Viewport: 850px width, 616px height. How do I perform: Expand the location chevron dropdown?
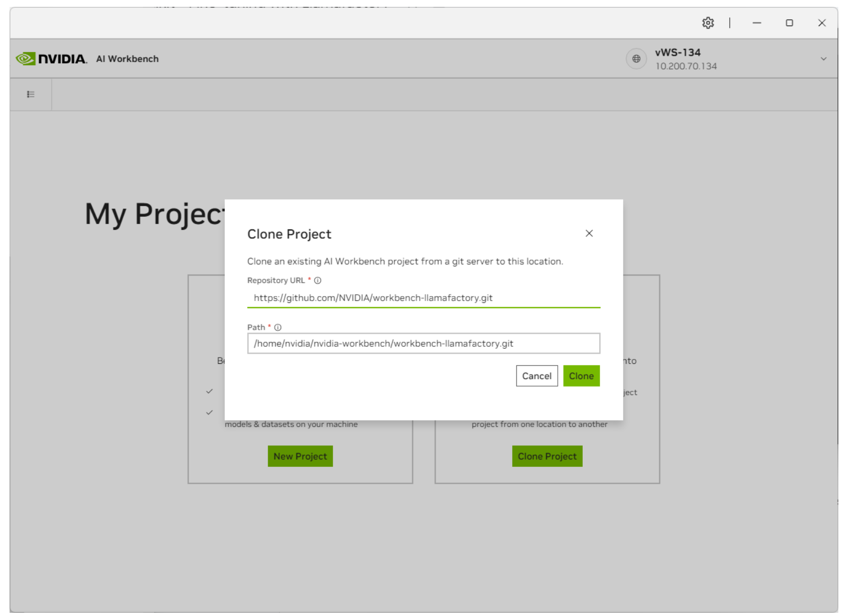click(823, 59)
